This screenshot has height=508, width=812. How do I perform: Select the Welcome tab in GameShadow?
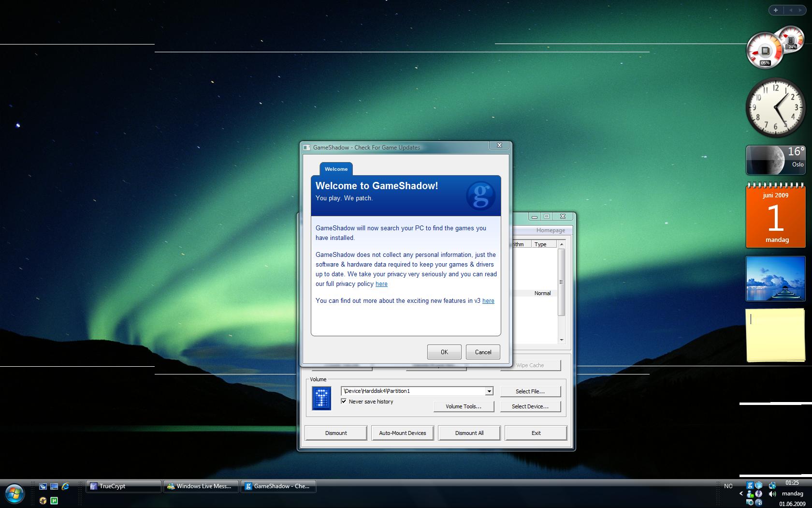click(x=336, y=169)
